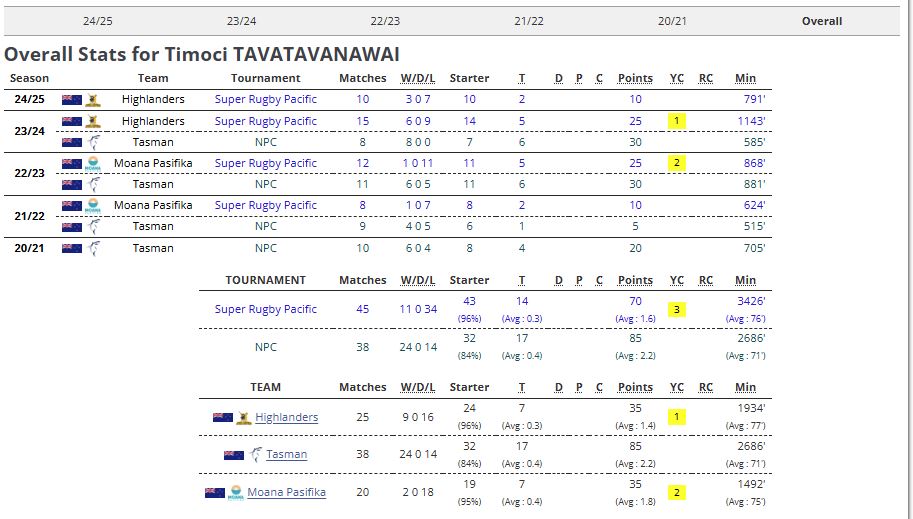The width and height of the screenshot is (913, 519).
Task: Click matches value 10 in 24/25 row
Action: coord(363,99)
